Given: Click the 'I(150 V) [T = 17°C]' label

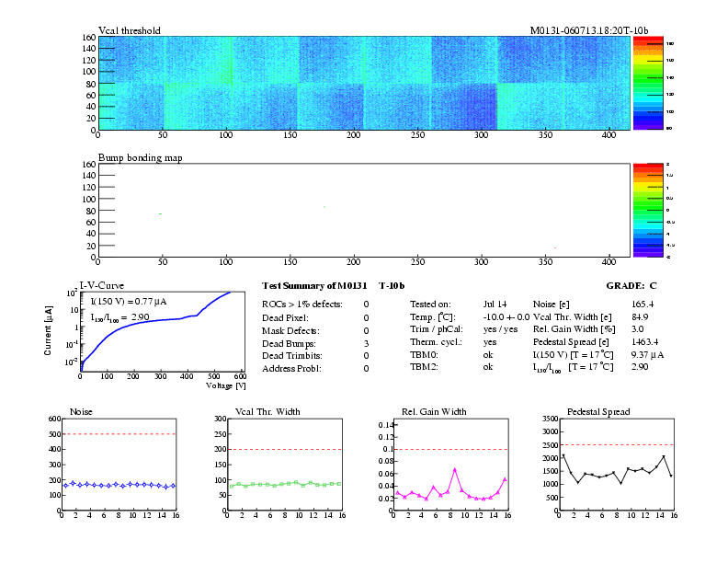Looking at the screenshot, I should (573, 355).
